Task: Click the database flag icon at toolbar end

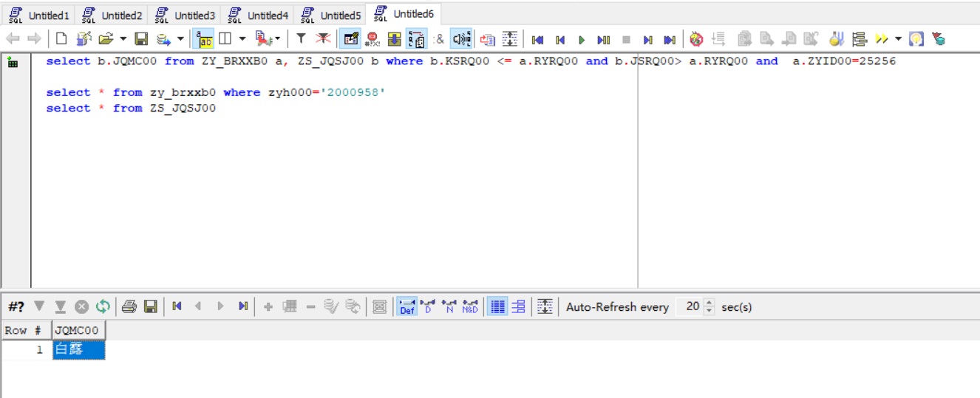Action: (x=939, y=39)
